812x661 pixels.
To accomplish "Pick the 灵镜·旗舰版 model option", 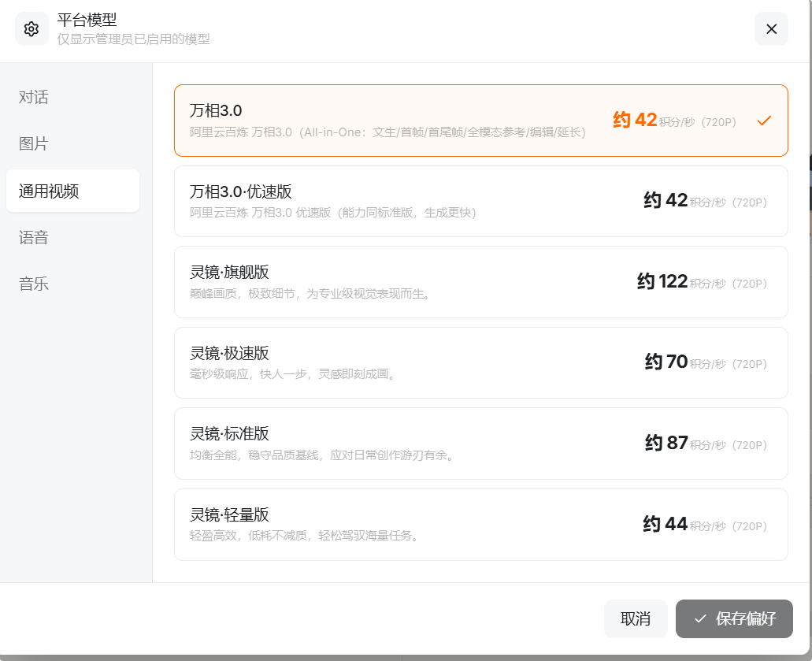I will click(481, 282).
